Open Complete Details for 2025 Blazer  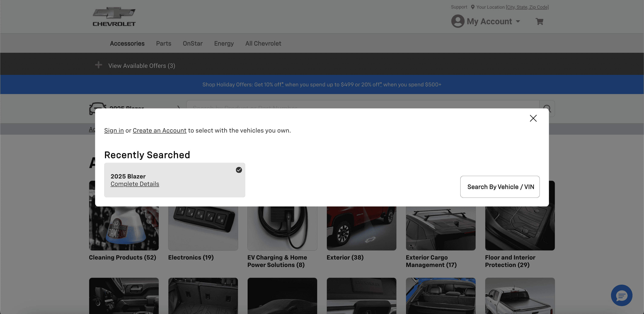tap(135, 184)
